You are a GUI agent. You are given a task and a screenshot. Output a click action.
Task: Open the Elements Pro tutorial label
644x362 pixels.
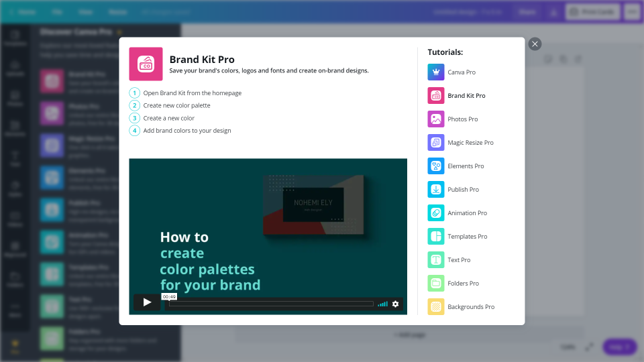(466, 166)
